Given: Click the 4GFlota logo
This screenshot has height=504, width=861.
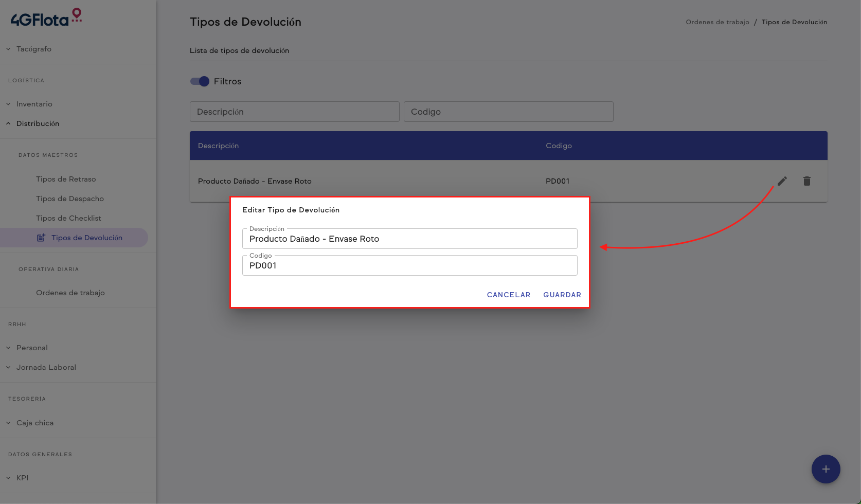Looking at the screenshot, I should point(46,19).
